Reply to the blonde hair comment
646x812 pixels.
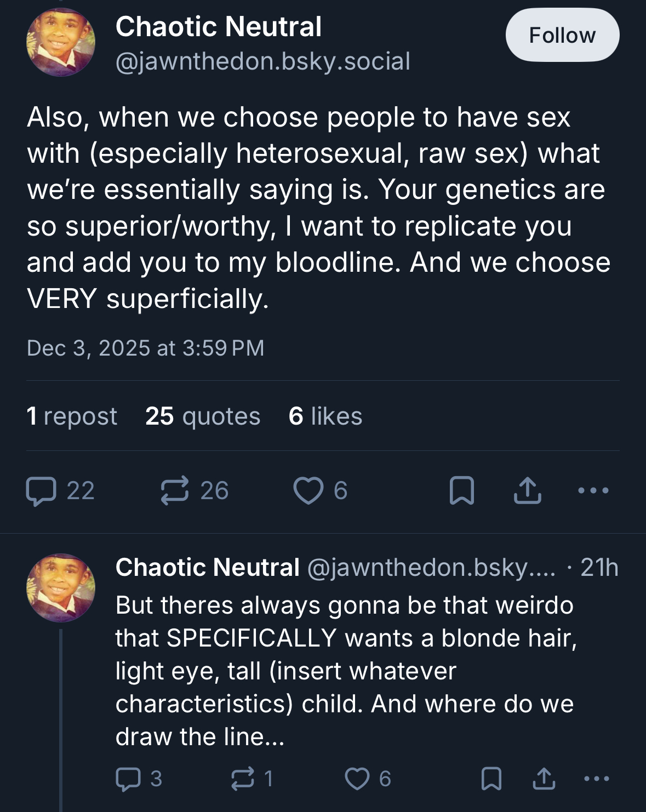128,779
